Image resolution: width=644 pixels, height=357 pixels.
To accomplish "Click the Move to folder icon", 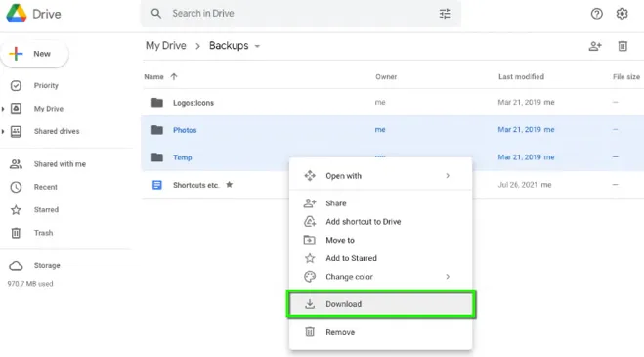I will (309, 240).
